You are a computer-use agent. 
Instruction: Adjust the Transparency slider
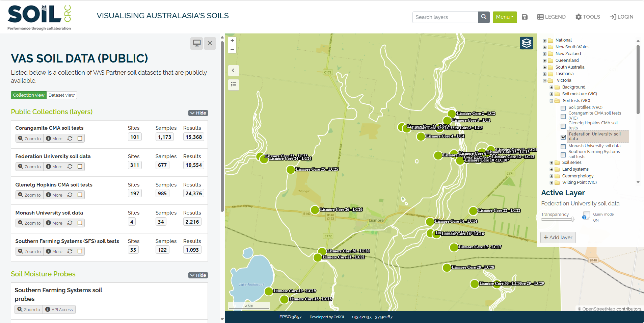(x=572, y=220)
